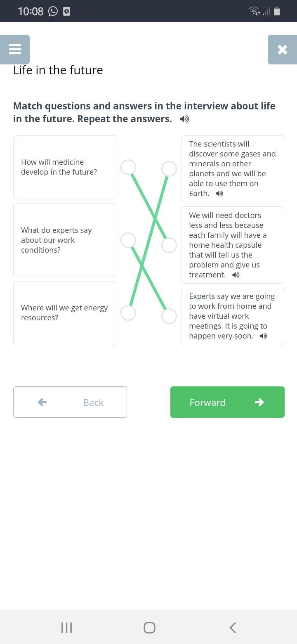The width and height of the screenshot is (297, 644).
Task: Select connector circle beside the medicine question
Action: 128,167
